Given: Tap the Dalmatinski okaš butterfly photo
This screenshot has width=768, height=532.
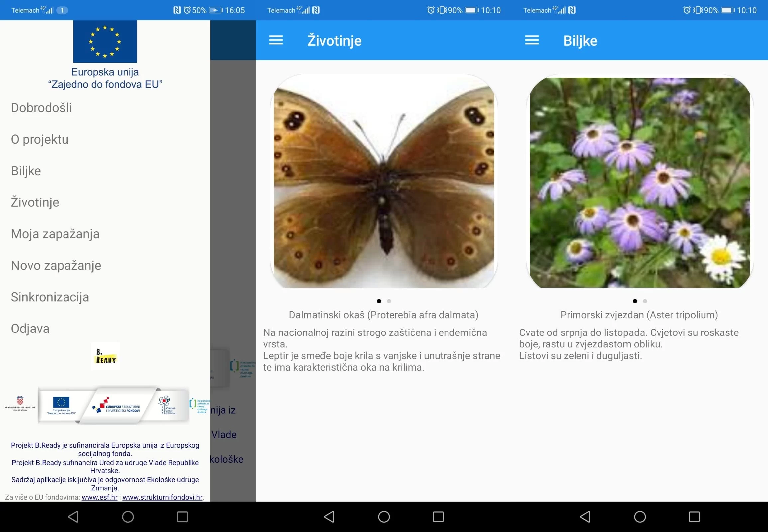Looking at the screenshot, I should point(384,182).
